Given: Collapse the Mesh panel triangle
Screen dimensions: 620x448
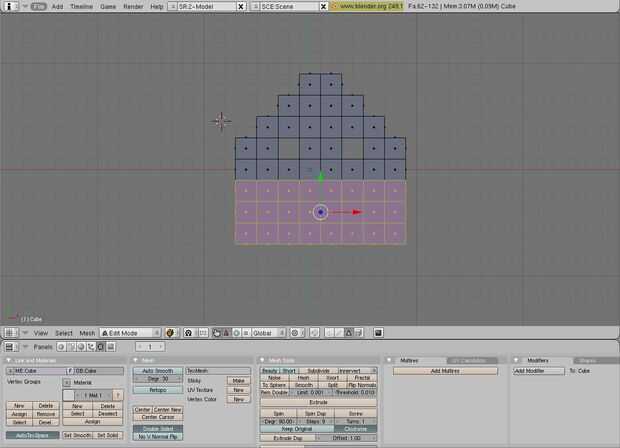Looking at the screenshot, I should tap(136, 360).
